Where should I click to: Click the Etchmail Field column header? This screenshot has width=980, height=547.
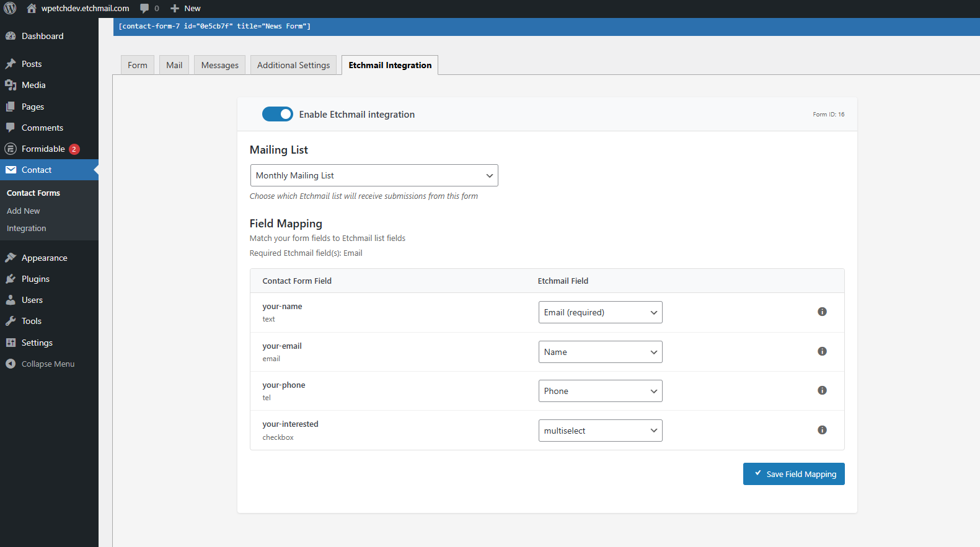(x=563, y=281)
